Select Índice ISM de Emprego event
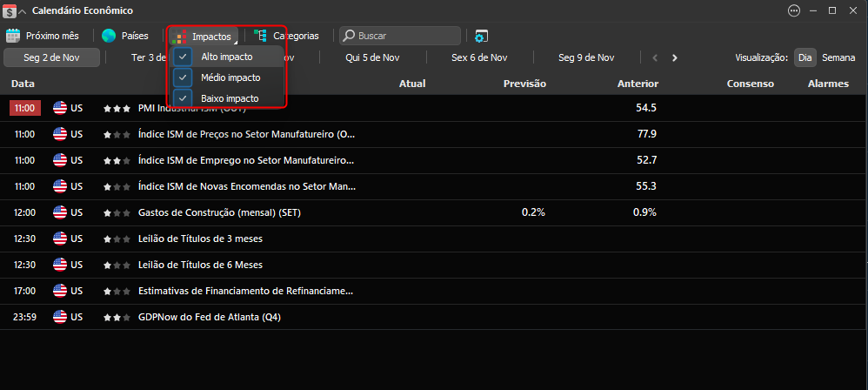 [x=246, y=160]
